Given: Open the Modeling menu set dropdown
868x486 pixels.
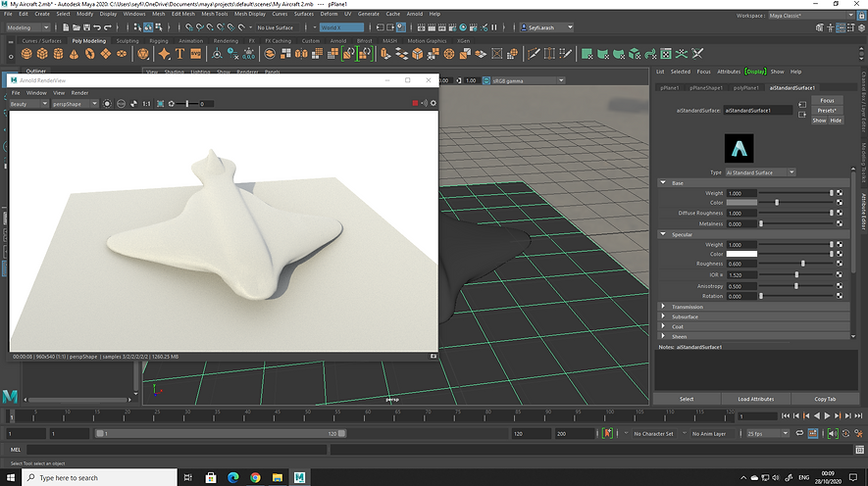Looking at the screenshot, I should [x=27, y=27].
